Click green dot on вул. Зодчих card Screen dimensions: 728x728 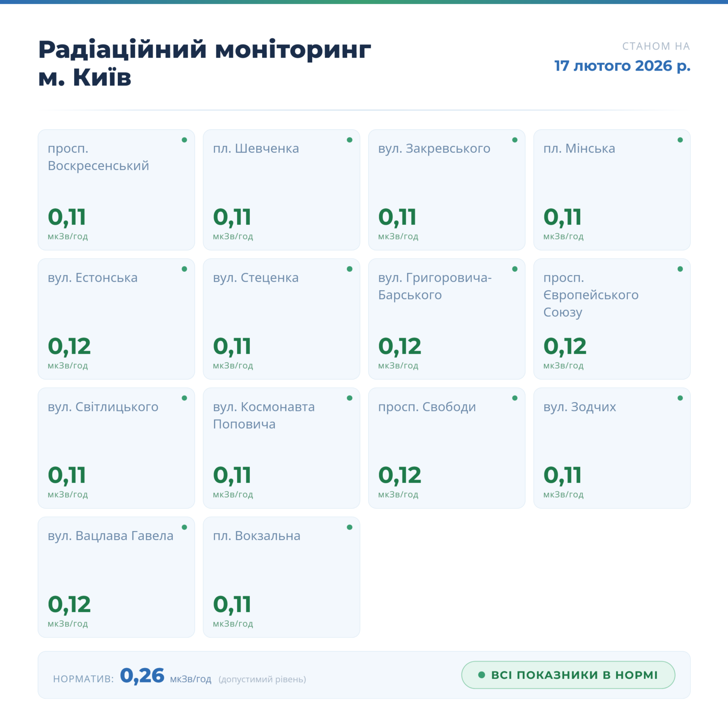pyautogui.click(x=680, y=398)
